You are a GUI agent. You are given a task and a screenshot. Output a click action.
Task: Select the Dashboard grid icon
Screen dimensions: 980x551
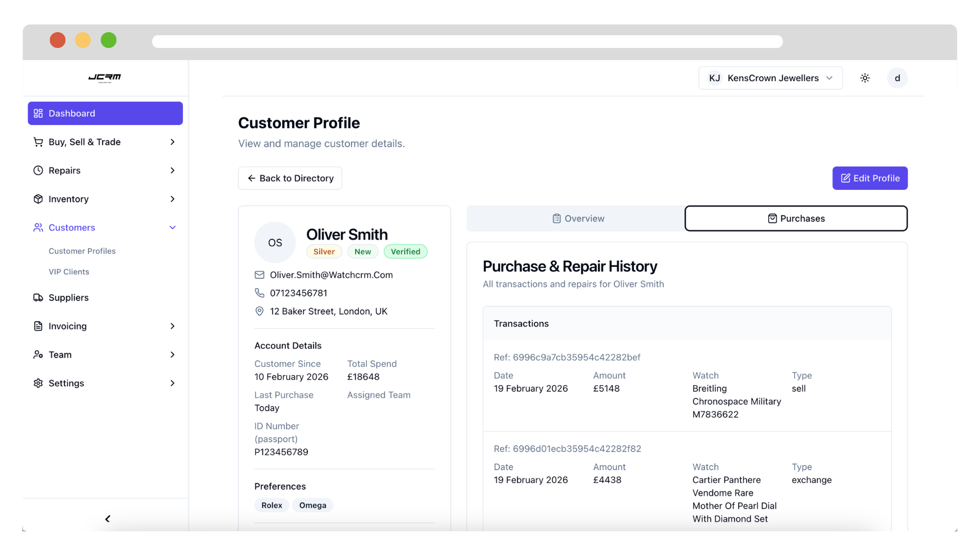(x=38, y=113)
